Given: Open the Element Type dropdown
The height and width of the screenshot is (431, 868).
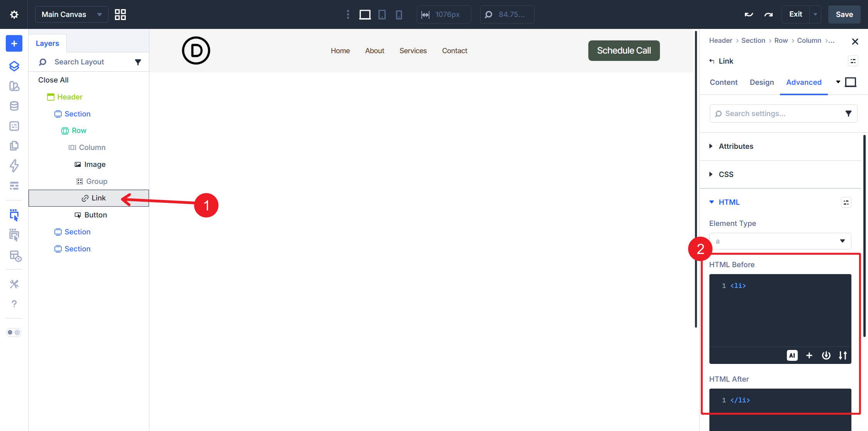Looking at the screenshot, I should click(780, 241).
